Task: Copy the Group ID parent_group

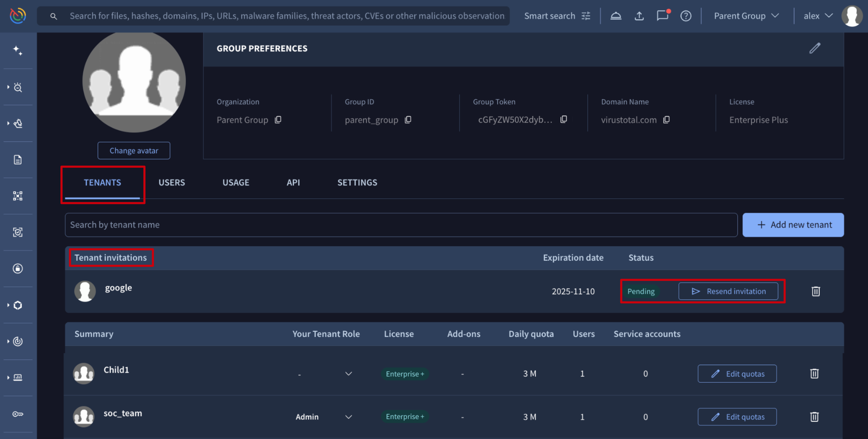Action: pyautogui.click(x=408, y=120)
